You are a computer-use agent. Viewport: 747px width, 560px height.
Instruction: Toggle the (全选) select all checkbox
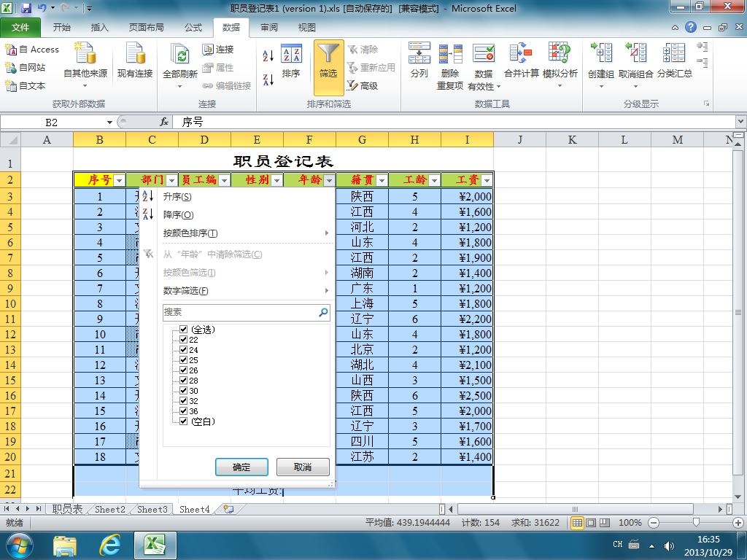point(183,329)
